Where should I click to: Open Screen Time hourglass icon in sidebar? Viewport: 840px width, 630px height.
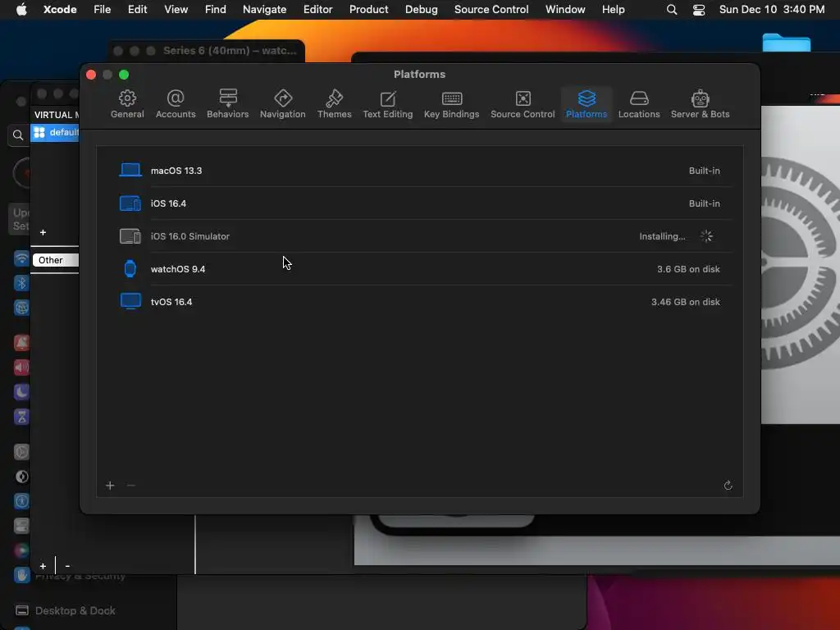point(21,416)
